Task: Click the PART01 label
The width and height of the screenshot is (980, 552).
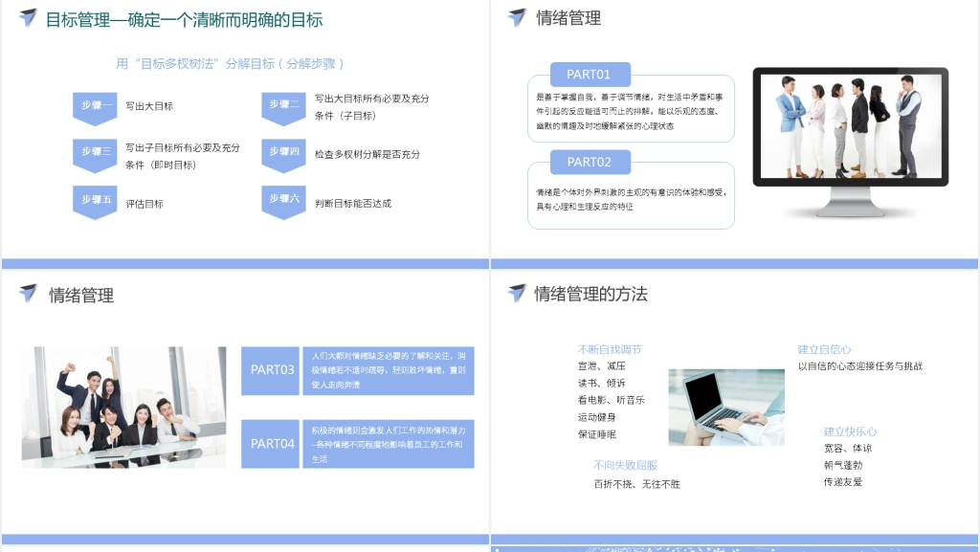Action: click(590, 75)
